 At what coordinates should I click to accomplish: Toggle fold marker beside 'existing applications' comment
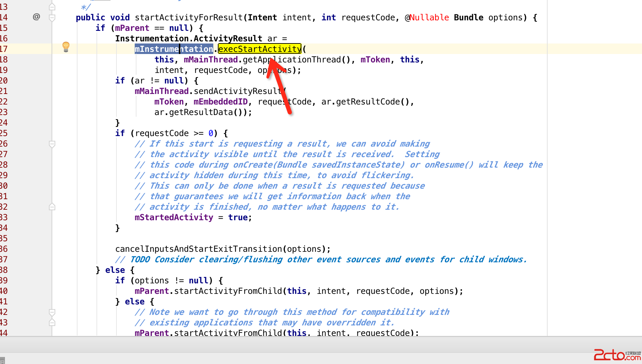pos(52,323)
